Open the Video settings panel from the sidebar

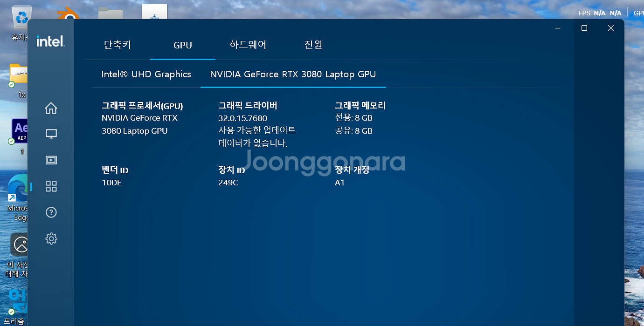pyautogui.click(x=51, y=160)
